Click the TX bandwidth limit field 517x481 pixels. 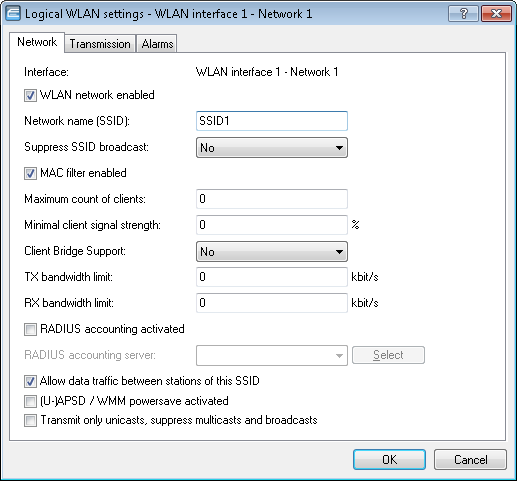(x=272, y=277)
